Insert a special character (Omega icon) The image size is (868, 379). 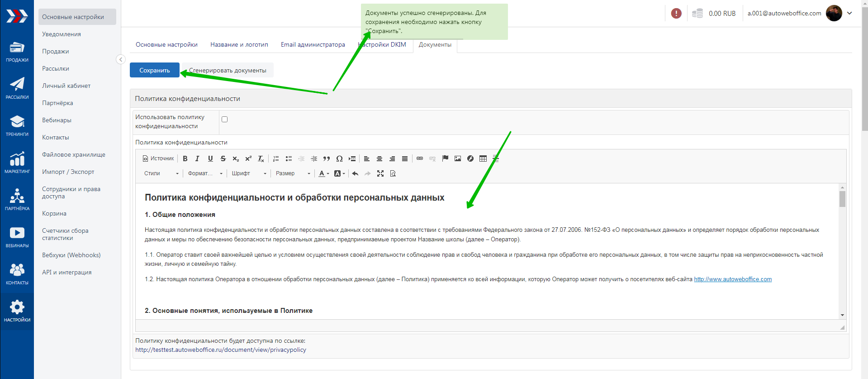(339, 158)
